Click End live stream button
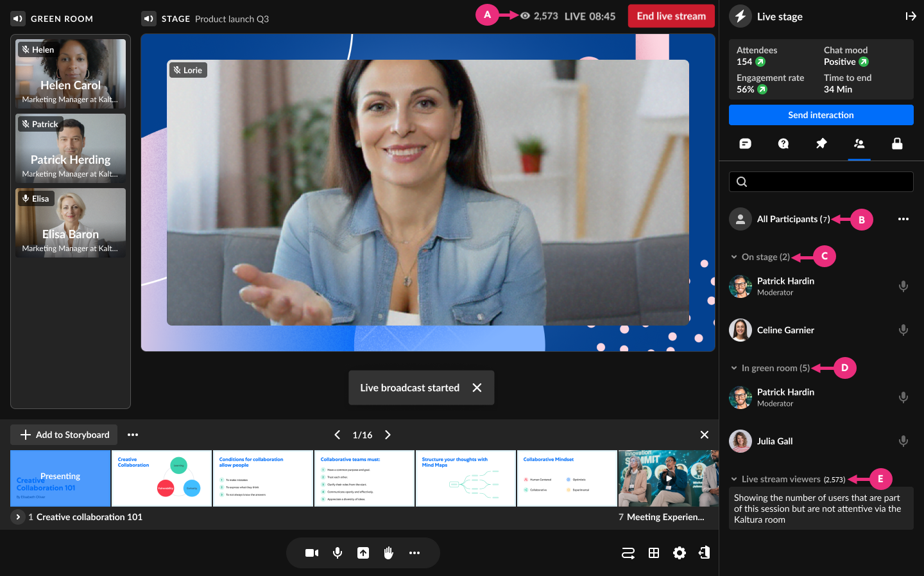This screenshot has width=924, height=576. point(671,16)
